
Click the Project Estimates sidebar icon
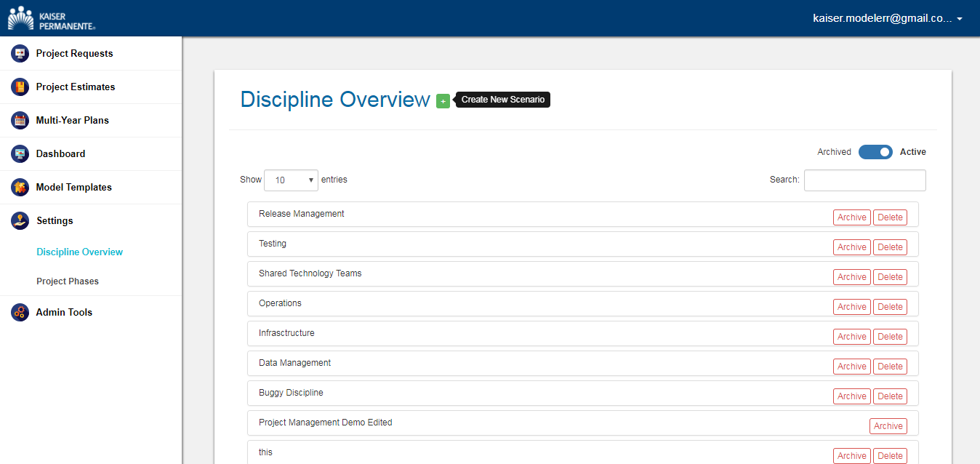point(20,87)
